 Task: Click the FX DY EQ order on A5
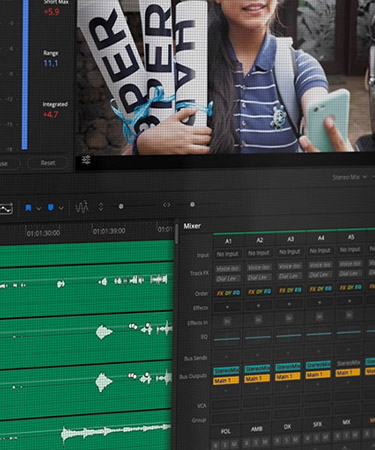tap(351, 287)
